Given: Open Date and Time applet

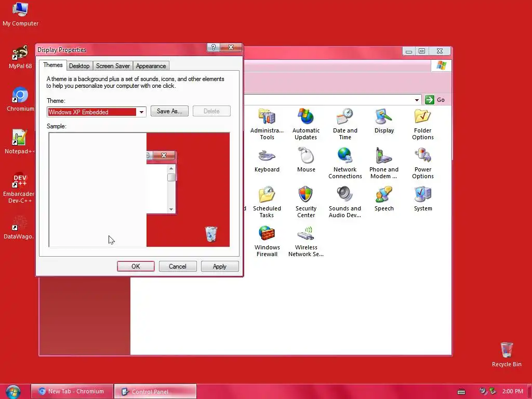Looking at the screenshot, I should tap(345, 124).
